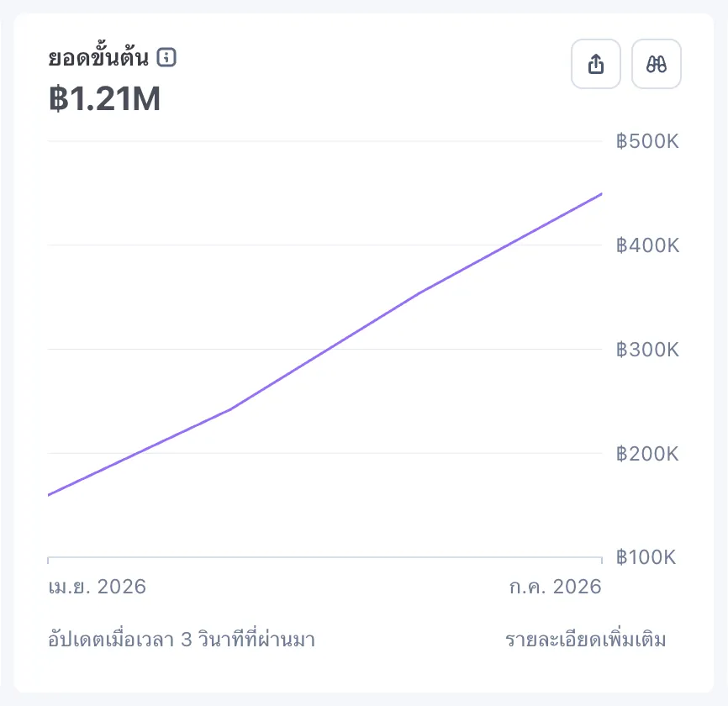
Task: Click the เม.ย. 2026 start date label
Action: pyautogui.click(x=97, y=587)
